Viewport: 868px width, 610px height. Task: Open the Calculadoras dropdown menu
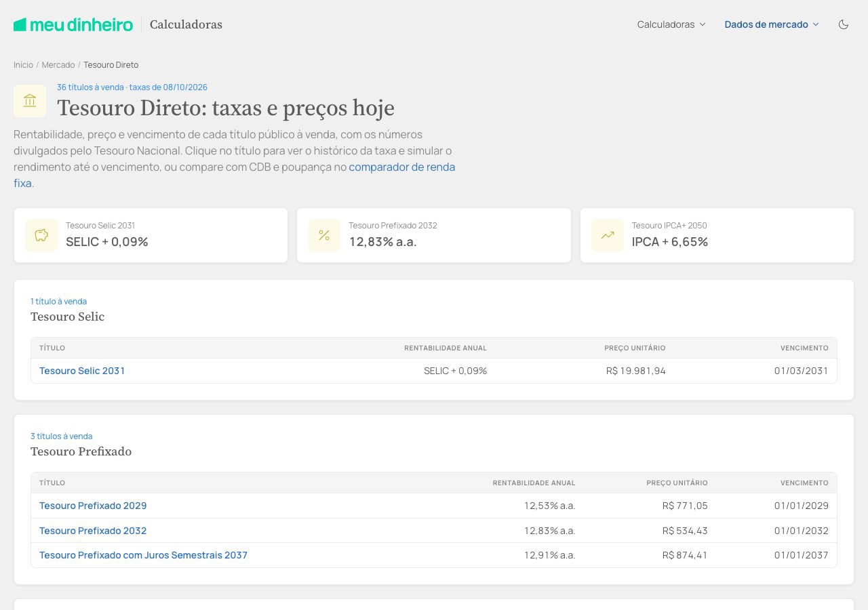pos(671,24)
